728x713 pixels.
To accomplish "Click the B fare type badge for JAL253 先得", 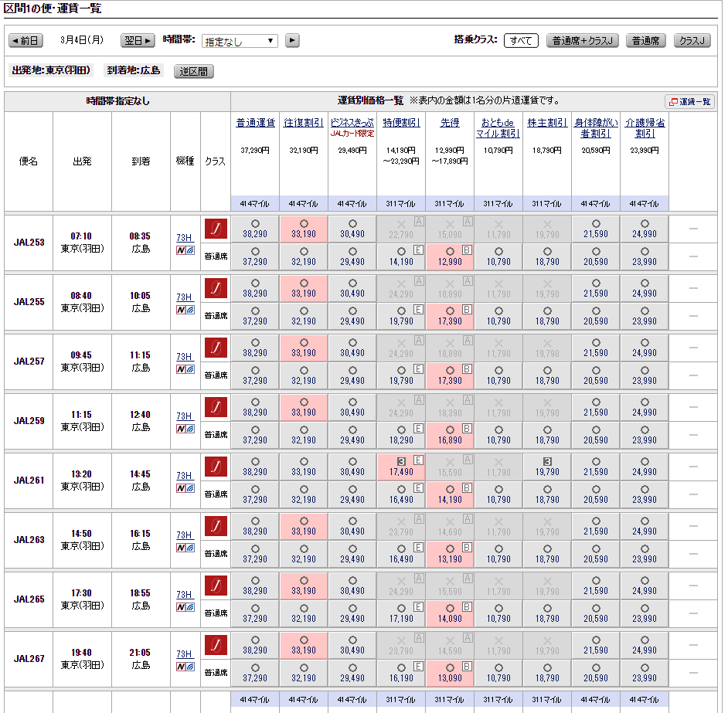I will (x=467, y=250).
